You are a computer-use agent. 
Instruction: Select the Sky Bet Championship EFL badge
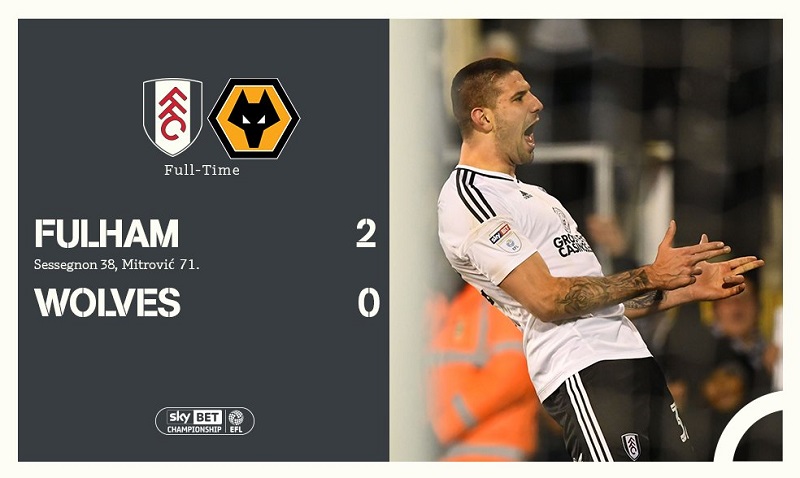pos(205,421)
